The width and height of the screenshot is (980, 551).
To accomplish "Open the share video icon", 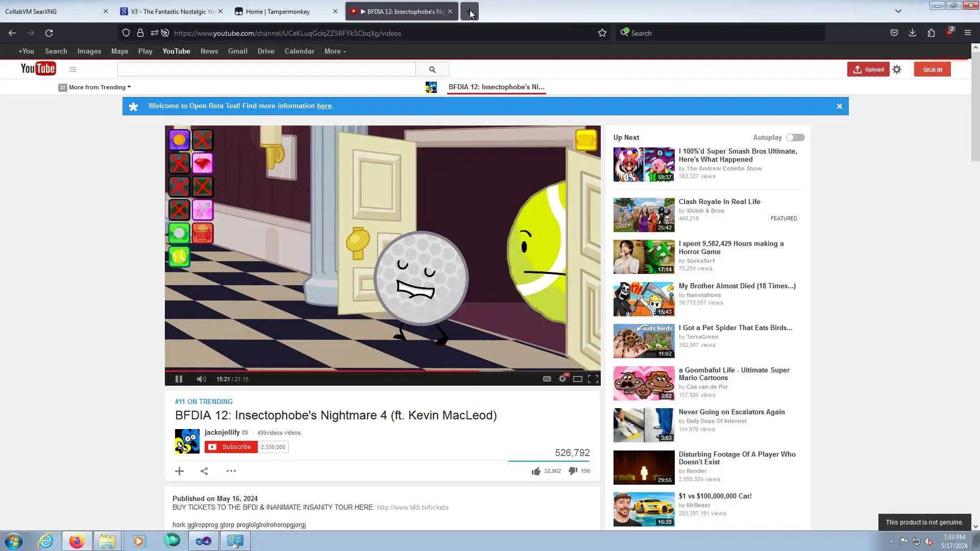I will [204, 471].
